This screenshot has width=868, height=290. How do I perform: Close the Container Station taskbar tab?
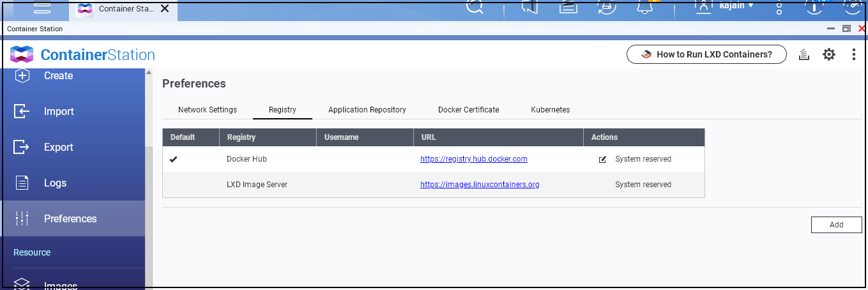(165, 9)
